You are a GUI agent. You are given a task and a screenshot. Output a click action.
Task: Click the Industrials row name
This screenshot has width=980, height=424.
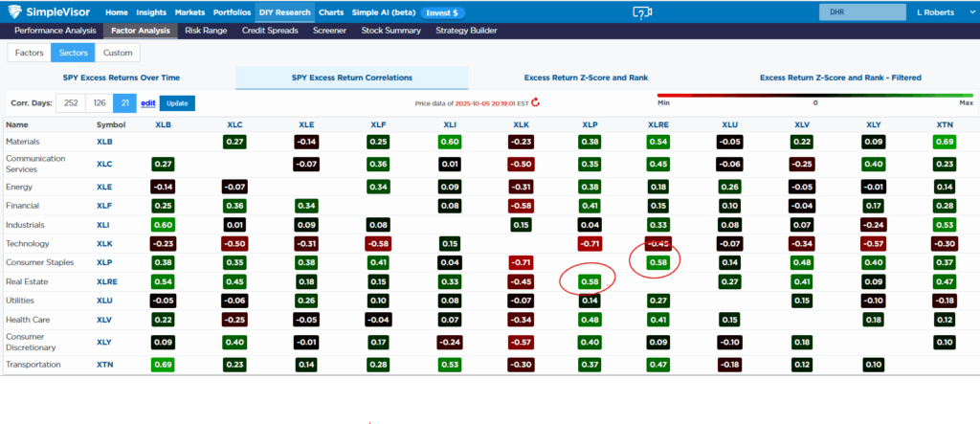[25, 225]
